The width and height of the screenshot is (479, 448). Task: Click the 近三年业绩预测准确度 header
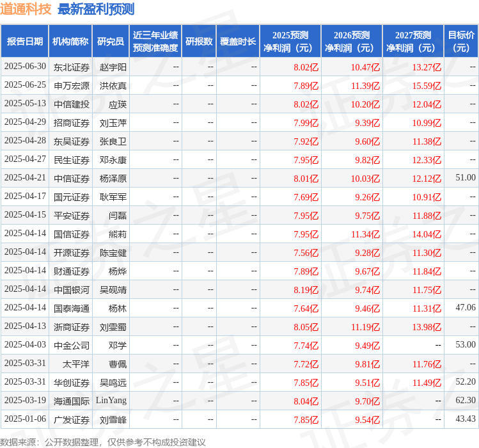click(155, 42)
